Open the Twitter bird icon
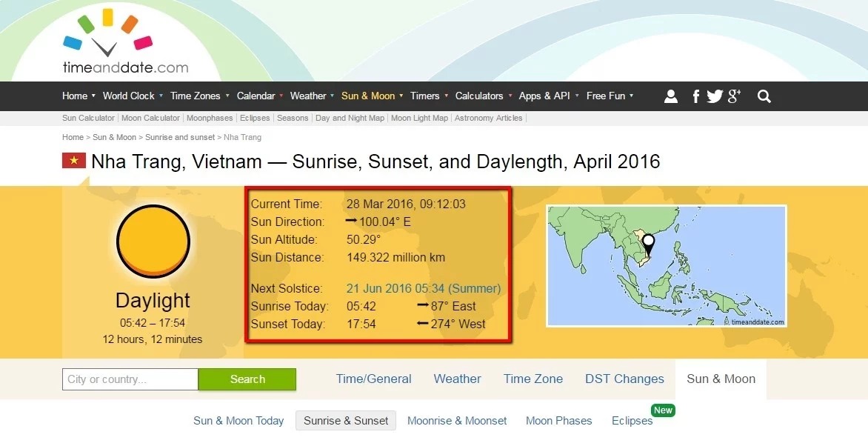868x446 pixels. point(715,96)
